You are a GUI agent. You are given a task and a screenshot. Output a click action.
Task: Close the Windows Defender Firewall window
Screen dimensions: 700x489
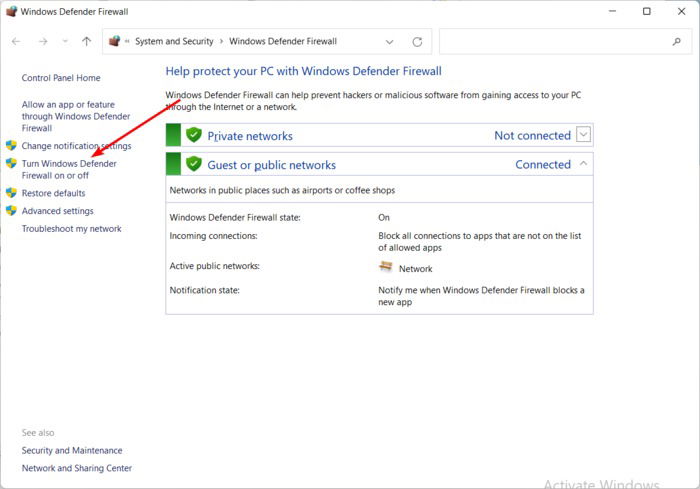pos(681,11)
